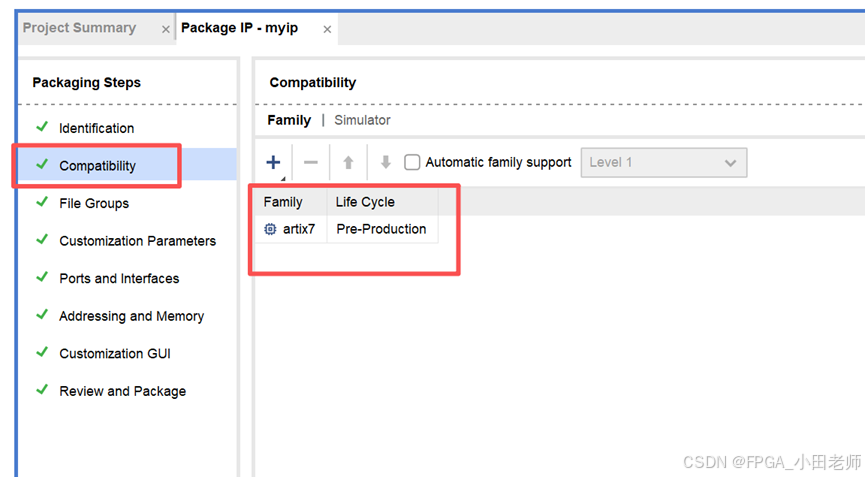Image resolution: width=865 pixels, height=477 pixels.
Task: Select the artix7 family row
Action: tap(346, 229)
